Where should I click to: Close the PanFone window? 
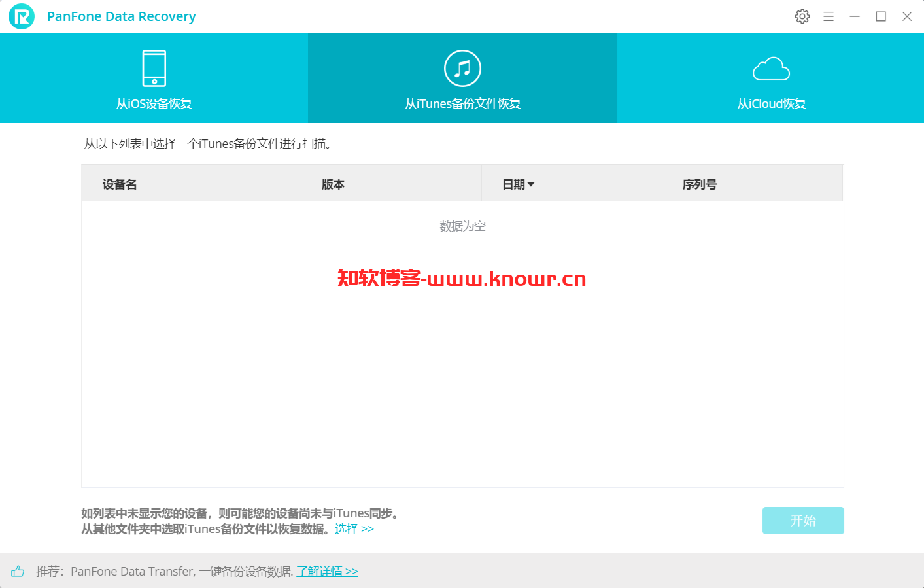click(x=907, y=16)
